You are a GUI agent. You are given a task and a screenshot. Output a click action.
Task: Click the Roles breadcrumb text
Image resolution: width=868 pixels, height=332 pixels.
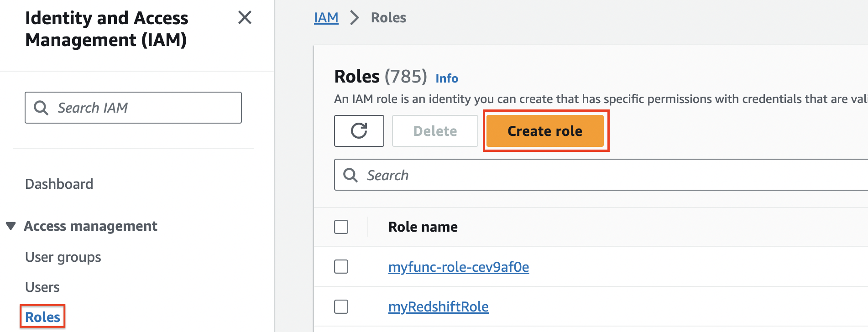point(388,18)
